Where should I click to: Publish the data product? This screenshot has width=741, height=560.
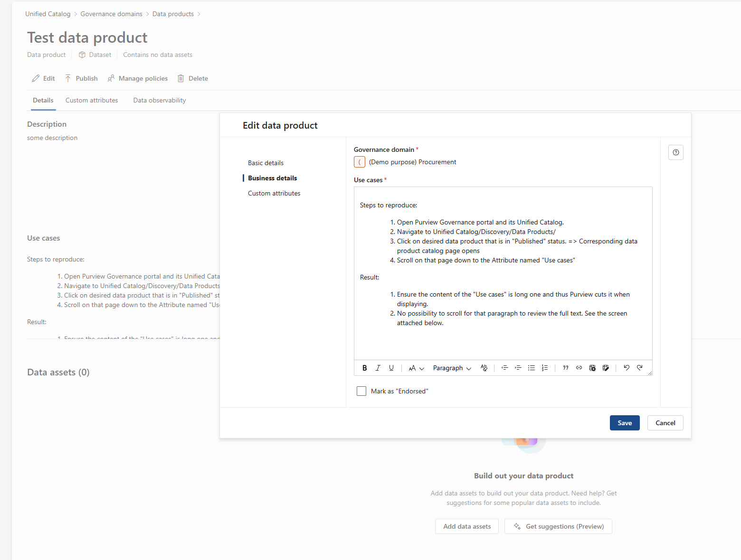click(x=81, y=78)
